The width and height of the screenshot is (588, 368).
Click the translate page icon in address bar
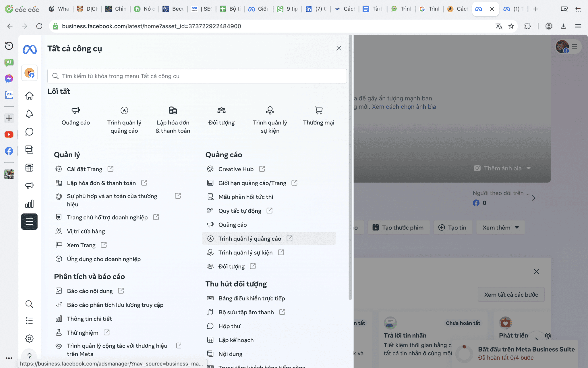pyautogui.click(x=499, y=26)
